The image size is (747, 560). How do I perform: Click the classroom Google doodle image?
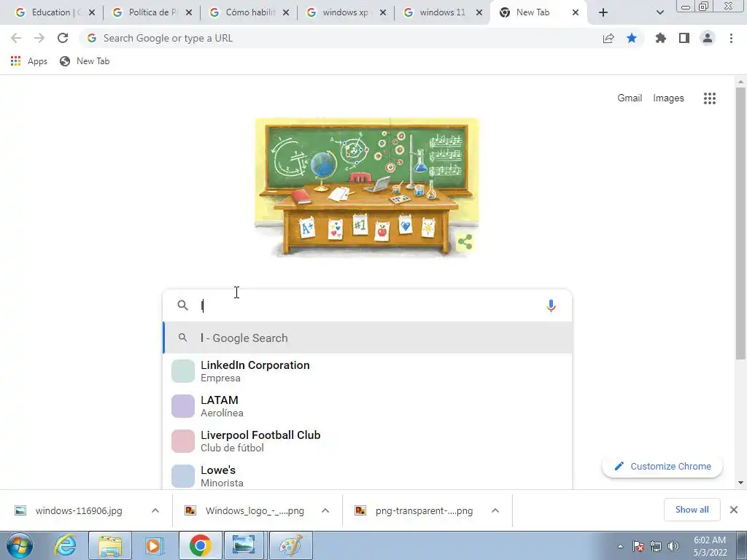pos(366,187)
